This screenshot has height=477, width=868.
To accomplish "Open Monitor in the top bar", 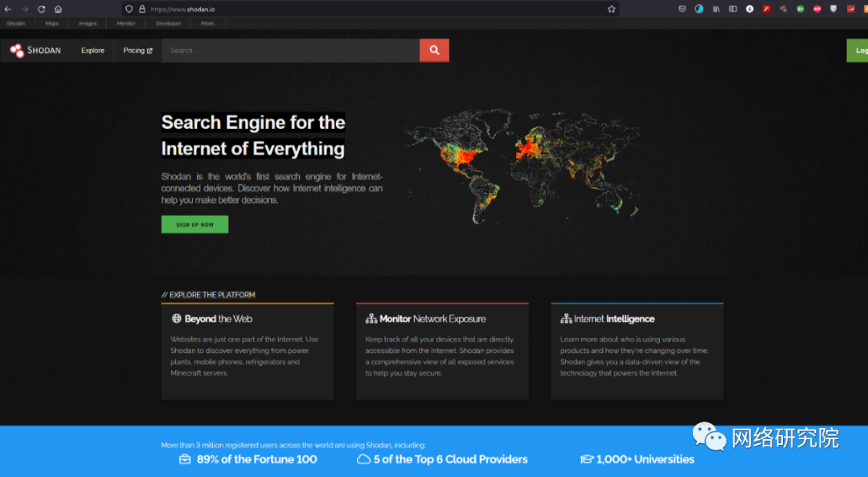I will 126,23.
